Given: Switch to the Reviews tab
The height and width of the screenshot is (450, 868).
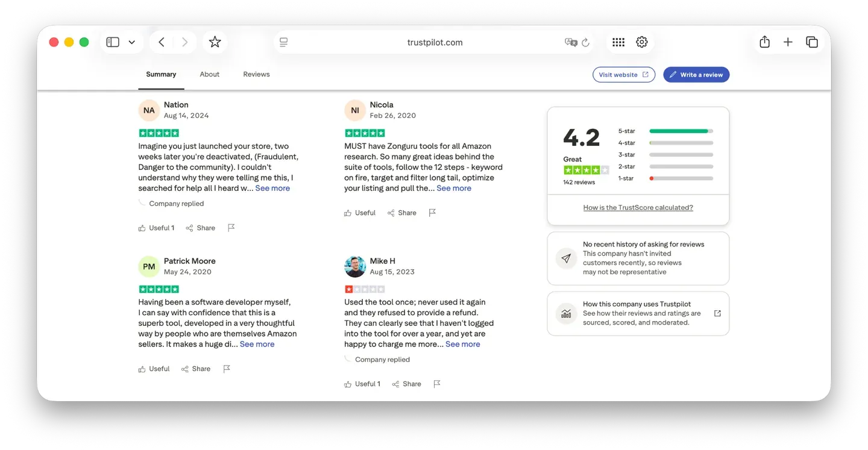Looking at the screenshot, I should coord(256,75).
